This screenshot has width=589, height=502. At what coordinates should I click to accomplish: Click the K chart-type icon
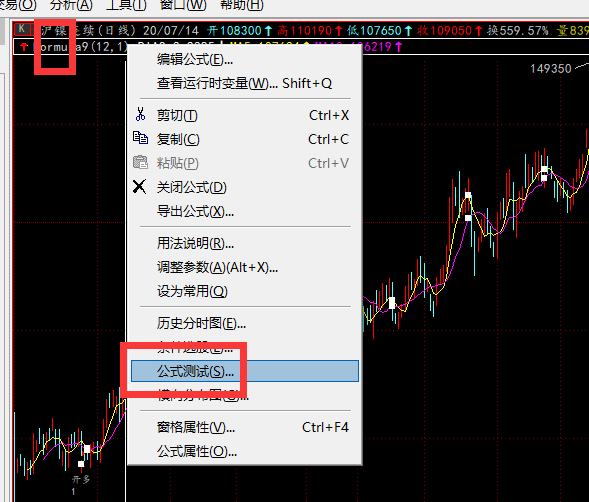point(22,29)
